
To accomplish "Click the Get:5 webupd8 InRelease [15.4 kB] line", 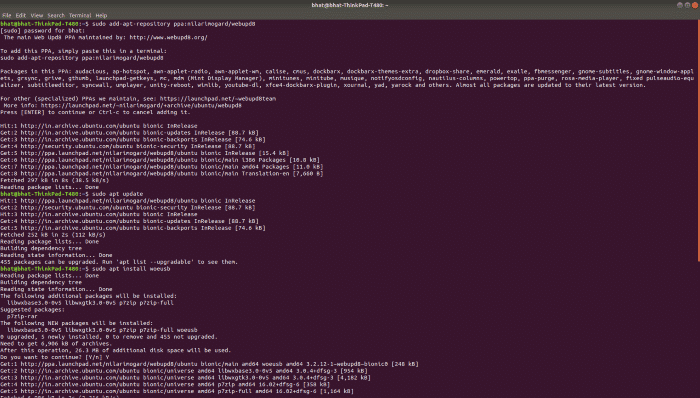I will click(145, 153).
